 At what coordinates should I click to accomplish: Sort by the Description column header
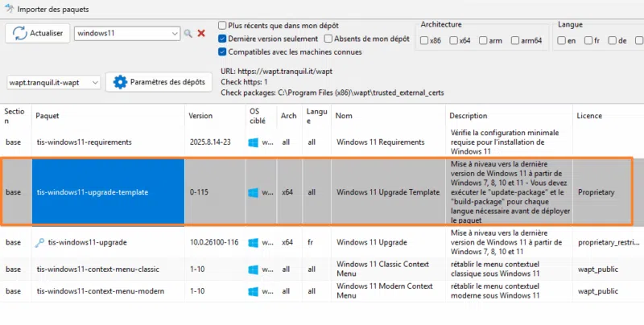509,116
